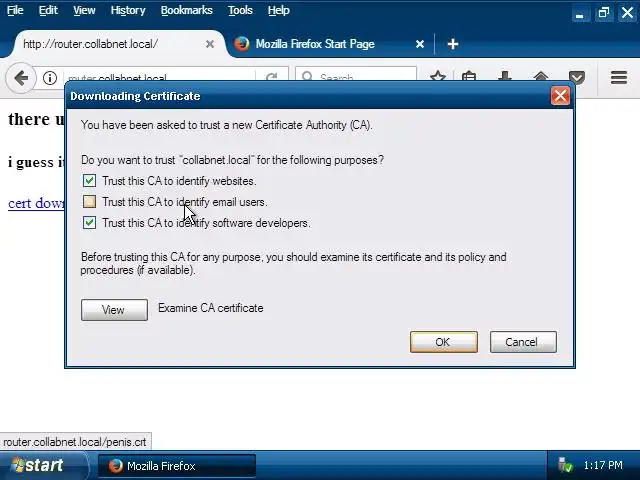The height and width of the screenshot is (480, 640).
Task: Open the downloads arrow icon
Action: point(505,76)
